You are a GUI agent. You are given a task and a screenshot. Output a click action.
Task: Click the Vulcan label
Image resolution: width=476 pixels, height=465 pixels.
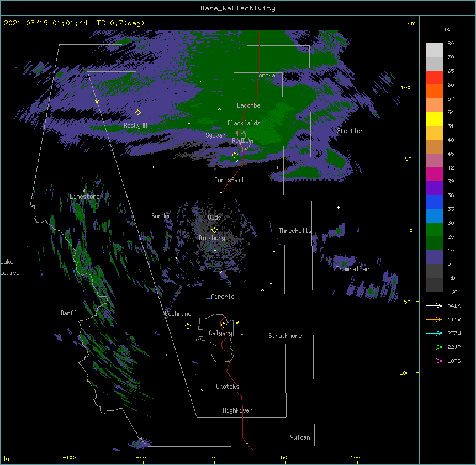pyautogui.click(x=300, y=437)
